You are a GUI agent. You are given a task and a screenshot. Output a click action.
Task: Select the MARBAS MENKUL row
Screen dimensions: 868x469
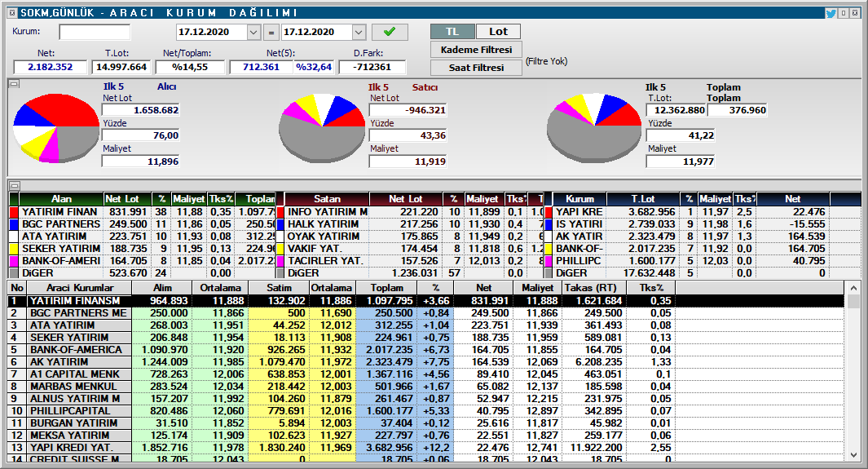(426, 386)
